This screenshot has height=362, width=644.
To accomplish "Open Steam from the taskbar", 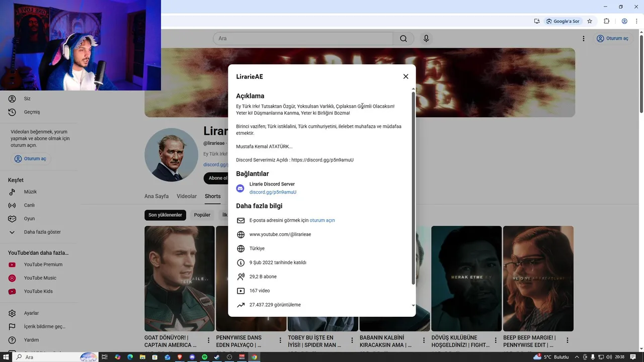I will [x=217, y=357].
